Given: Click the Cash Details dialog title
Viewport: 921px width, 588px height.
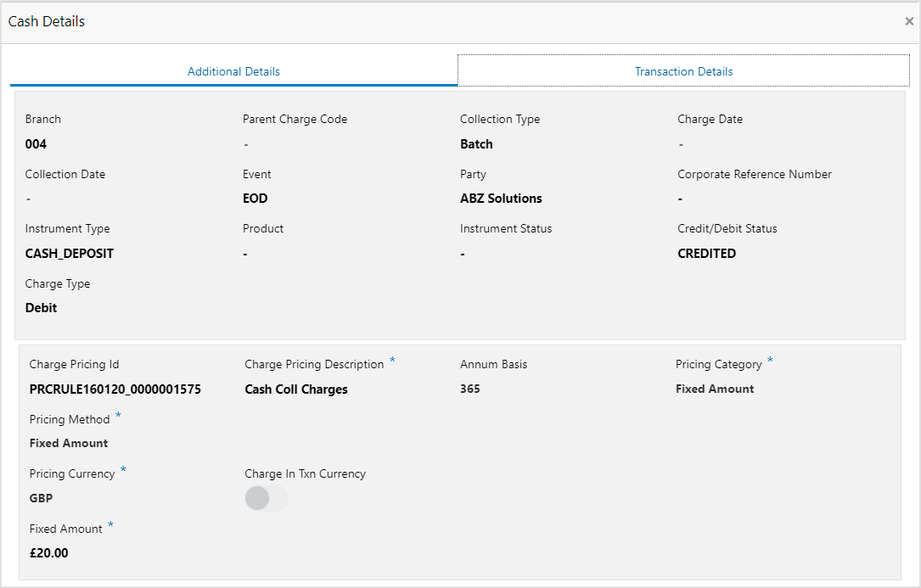Looking at the screenshot, I should 47,21.
